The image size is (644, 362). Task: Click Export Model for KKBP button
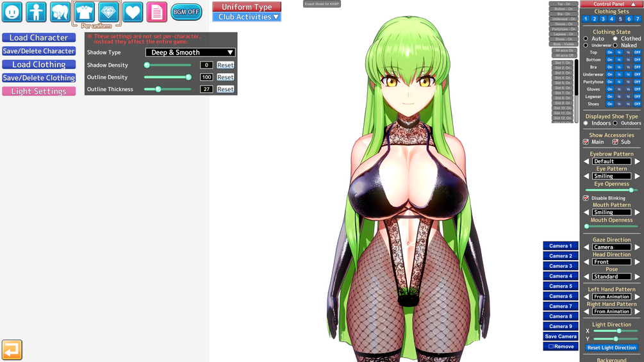[322, 4]
